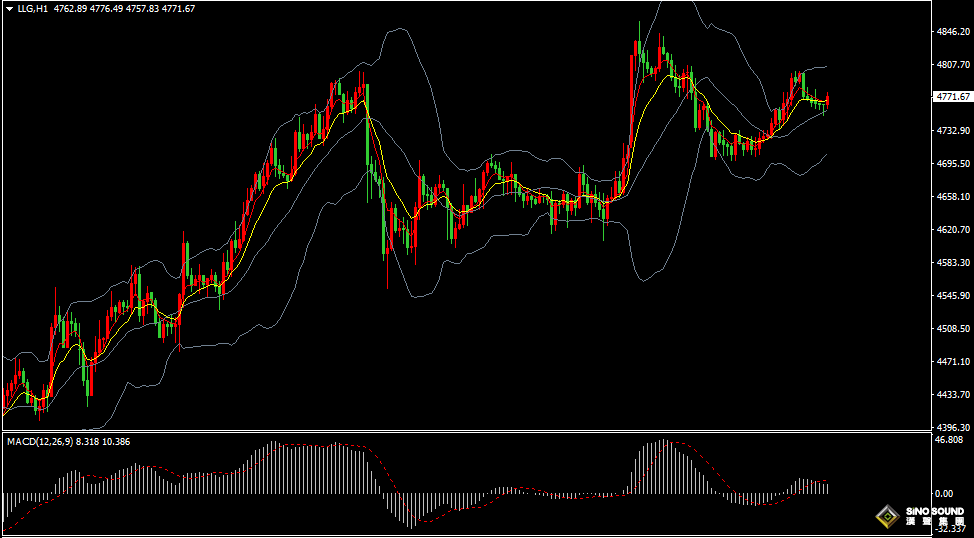This screenshot has height=538, width=974.
Task: Click the Sino Sound diamond logo icon
Action: (886, 516)
